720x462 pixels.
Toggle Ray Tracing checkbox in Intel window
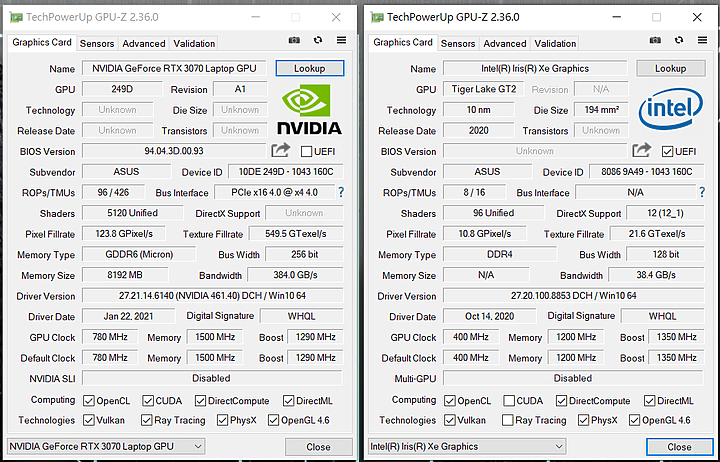[507, 420]
